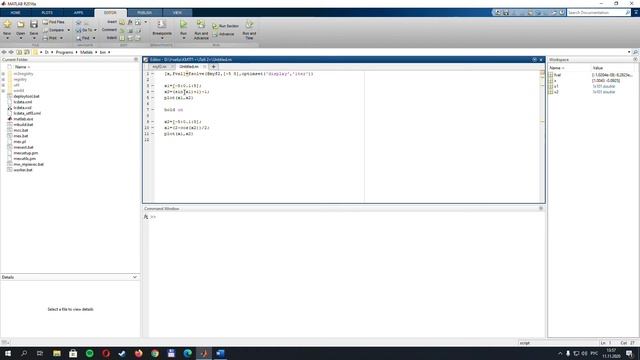Switch to the HOME ribbon tab

[x=16, y=13]
